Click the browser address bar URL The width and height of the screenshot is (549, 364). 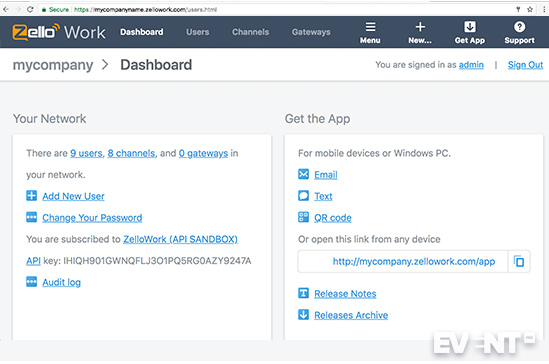tap(145, 9)
